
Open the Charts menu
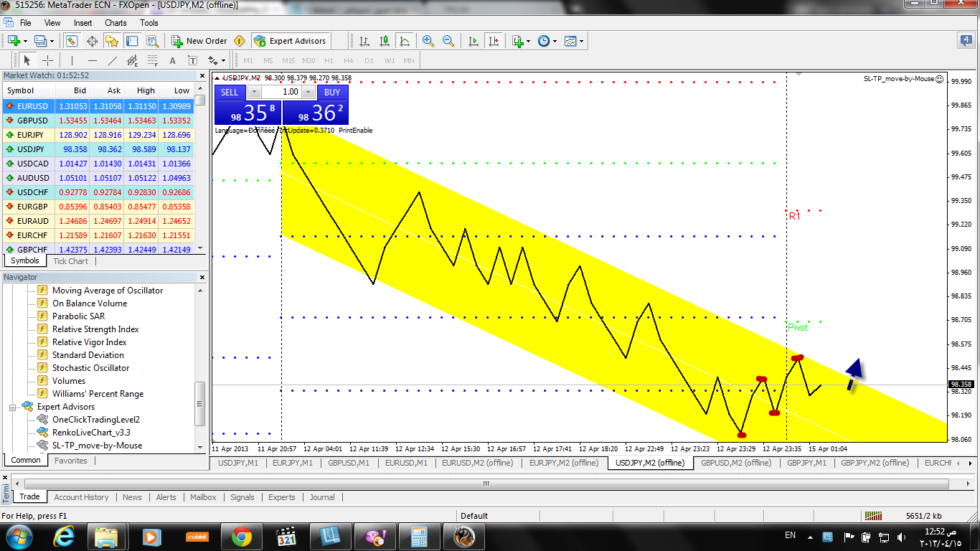(x=116, y=23)
